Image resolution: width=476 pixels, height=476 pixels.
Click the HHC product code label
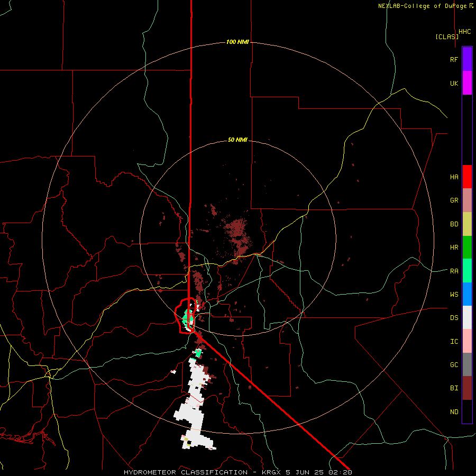[x=465, y=32]
